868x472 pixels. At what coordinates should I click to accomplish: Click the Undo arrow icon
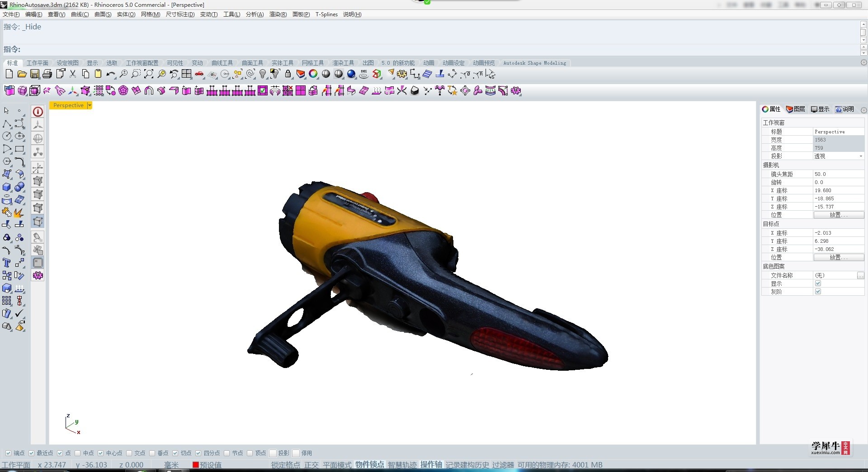tap(111, 74)
